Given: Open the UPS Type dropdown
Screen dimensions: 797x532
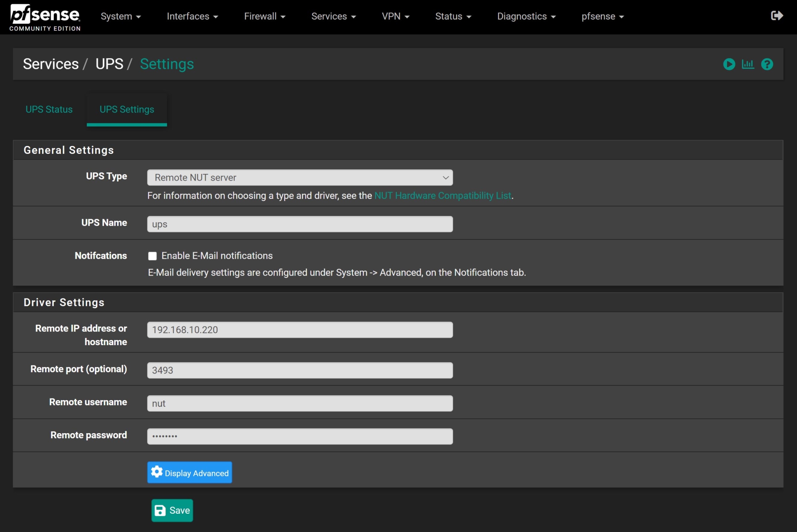Looking at the screenshot, I should (299, 177).
